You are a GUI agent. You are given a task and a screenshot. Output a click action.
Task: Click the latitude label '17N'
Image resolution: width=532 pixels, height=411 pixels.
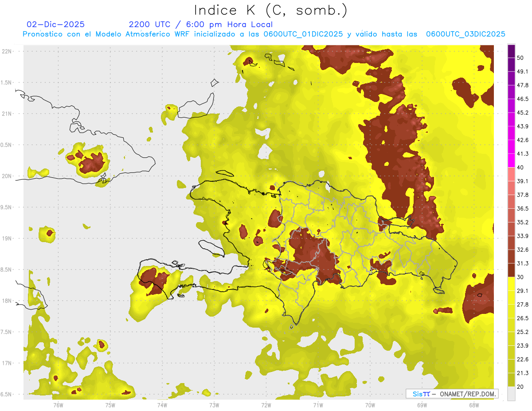tap(7, 363)
